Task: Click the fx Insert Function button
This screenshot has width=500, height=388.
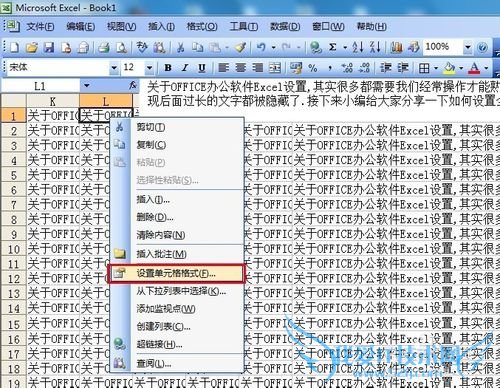Action: click(133, 86)
